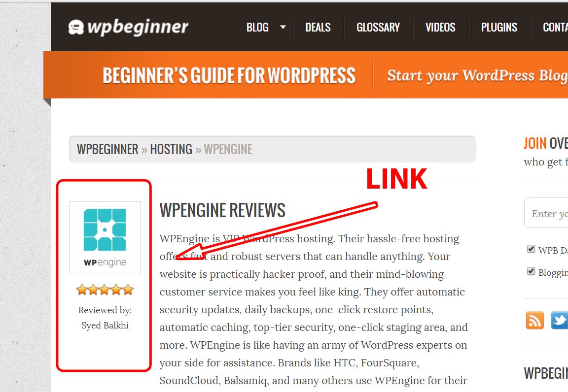Open the BLOG menu item

coord(257,27)
